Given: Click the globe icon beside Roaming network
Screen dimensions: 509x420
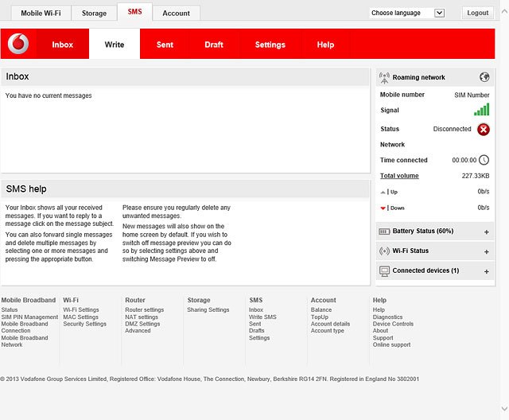Looking at the screenshot, I should pyautogui.click(x=484, y=77).
